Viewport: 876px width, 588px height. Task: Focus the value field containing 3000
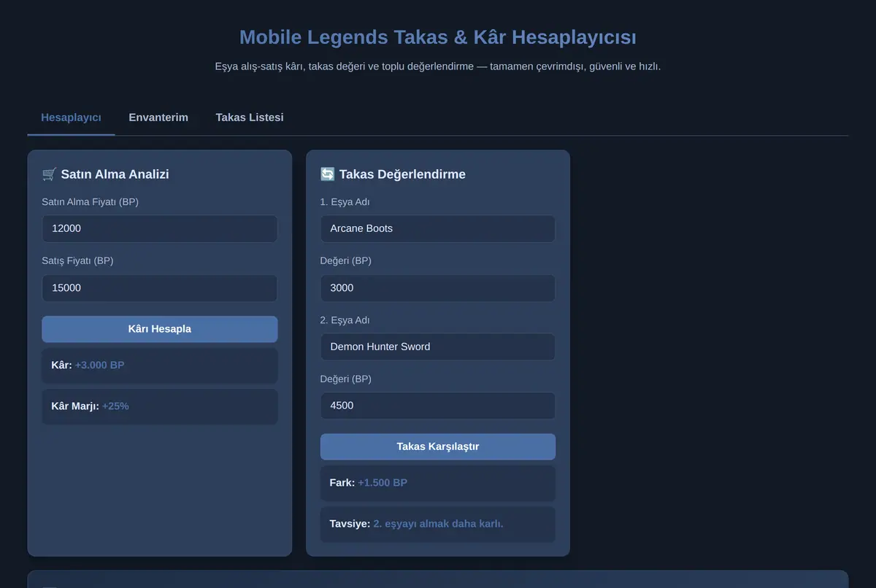438,288
